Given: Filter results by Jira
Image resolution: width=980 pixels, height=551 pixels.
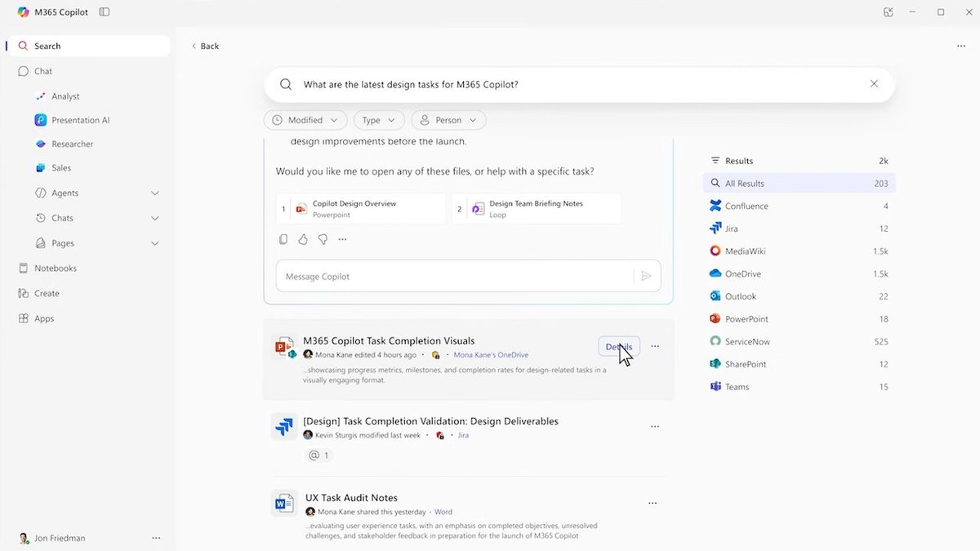Looking at the screenshot, I should pyautogui.click(x=800, y=229).
